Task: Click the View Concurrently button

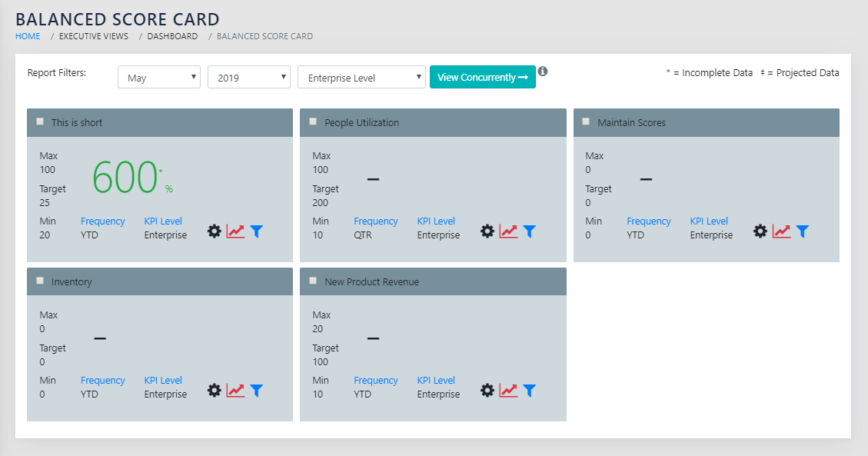Action: [482, 77]
